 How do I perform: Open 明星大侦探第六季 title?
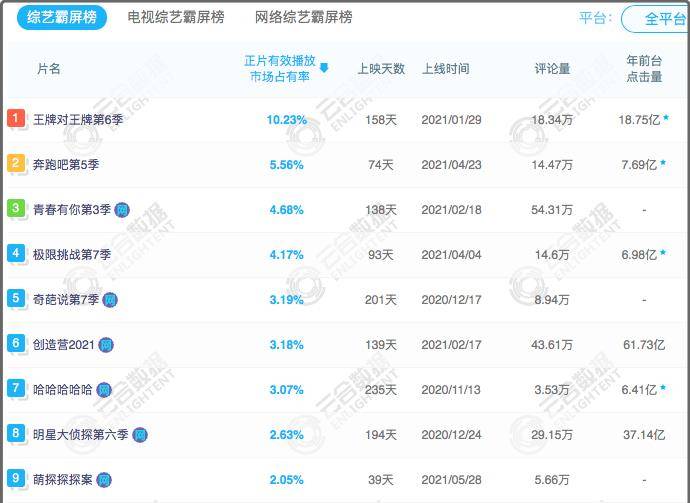pos(81,435)
